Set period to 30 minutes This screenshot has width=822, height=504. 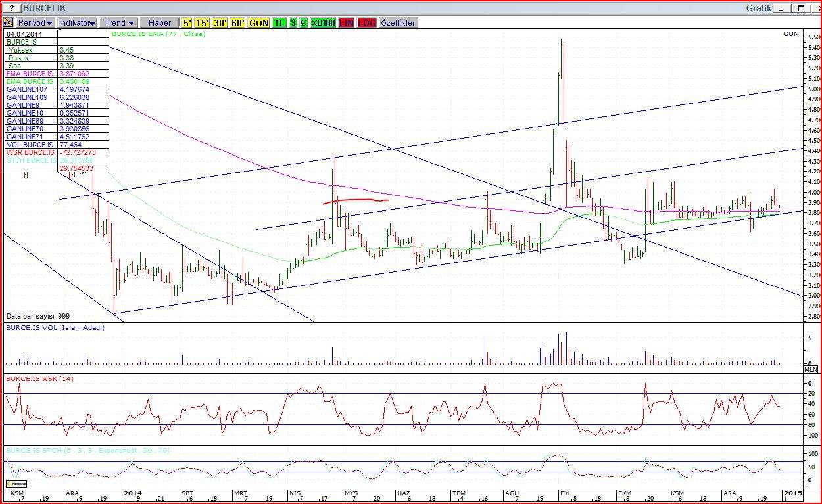tap(220, 22)
